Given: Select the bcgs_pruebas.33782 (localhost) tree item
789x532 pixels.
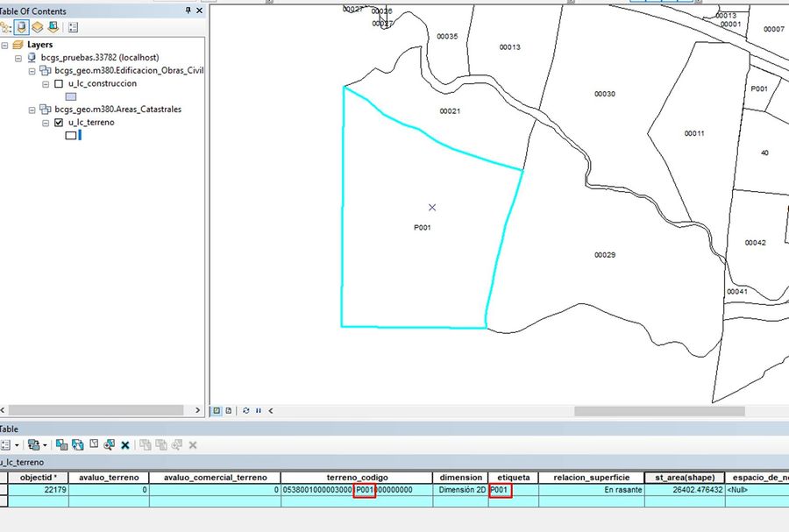Looking at the screenshot, I should tap(100, 57).
